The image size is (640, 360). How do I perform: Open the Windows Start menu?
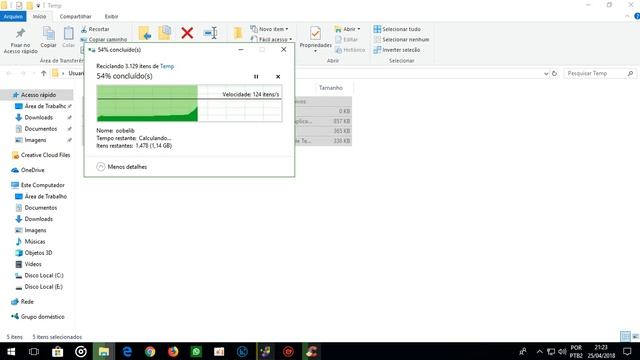coord(11,351)
